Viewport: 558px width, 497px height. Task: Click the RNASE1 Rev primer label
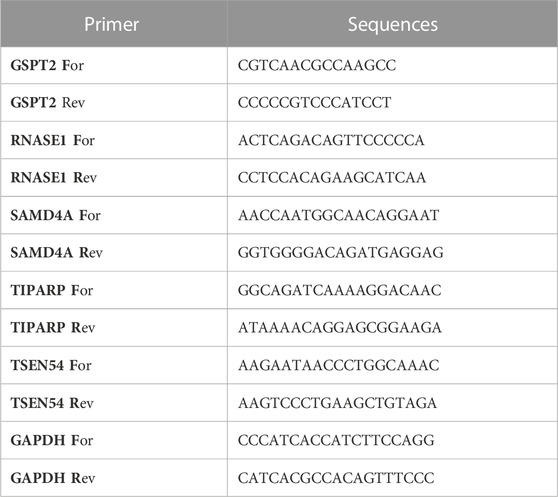tap(54, 178)
